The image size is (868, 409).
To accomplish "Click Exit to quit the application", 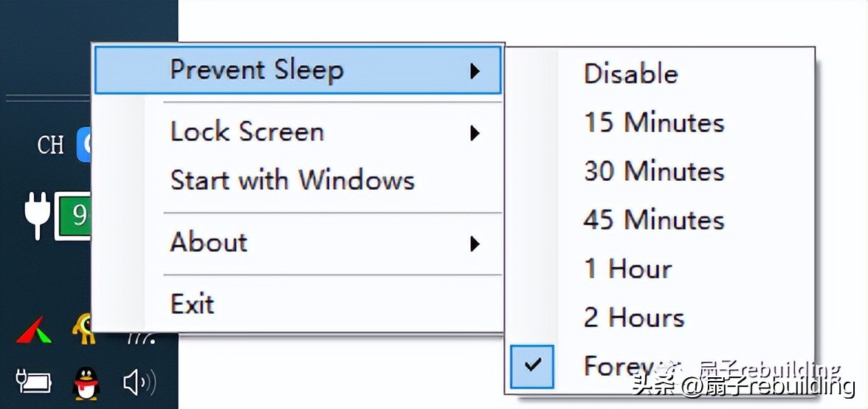I will coord(193,303).
